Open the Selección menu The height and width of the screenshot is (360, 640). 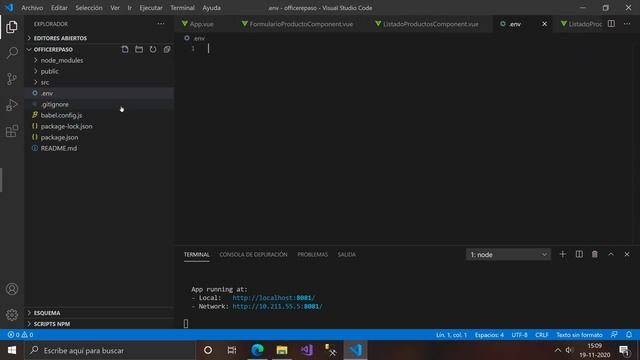89,8
